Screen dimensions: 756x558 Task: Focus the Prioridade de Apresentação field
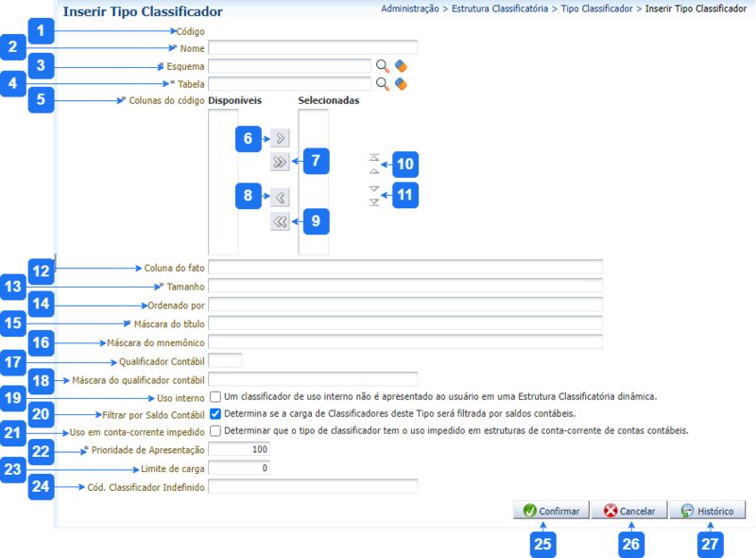(239, 449)
